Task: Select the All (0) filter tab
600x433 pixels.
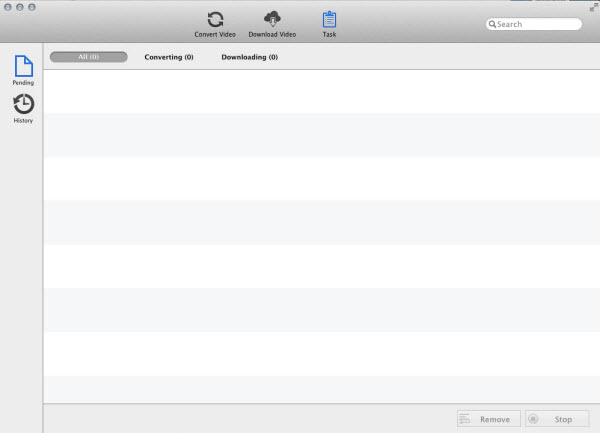Action: tap(88, 57)
